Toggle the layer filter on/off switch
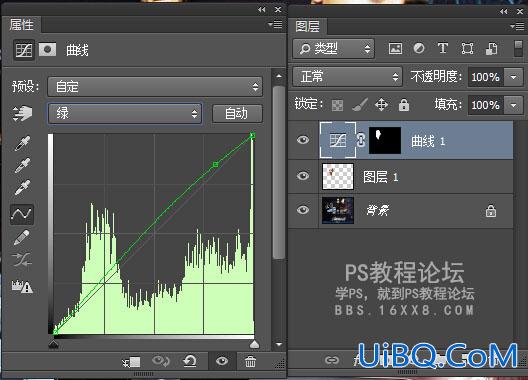The width and height of the screenshot is (528, 380). 519,49
